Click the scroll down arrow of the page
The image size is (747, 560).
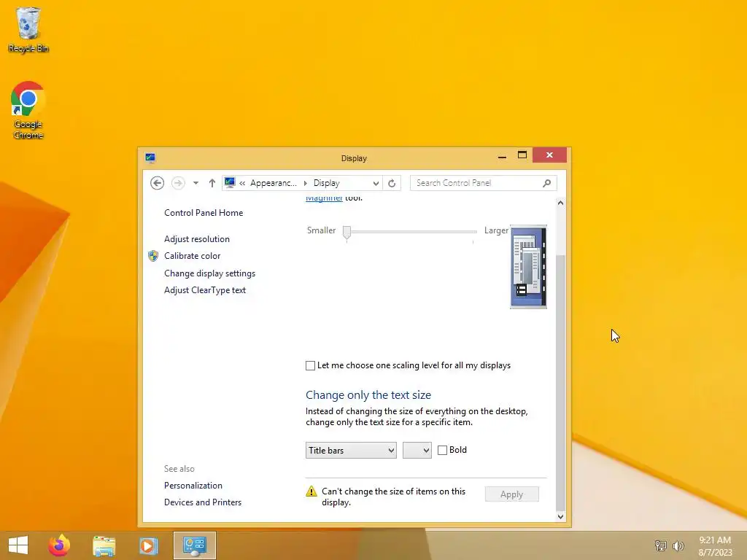point(560,517)
